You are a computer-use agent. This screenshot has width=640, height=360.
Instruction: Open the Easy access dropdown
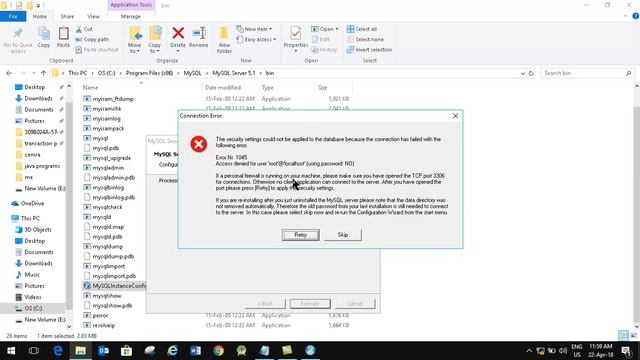pyautogui.click(x=256, y=40)
